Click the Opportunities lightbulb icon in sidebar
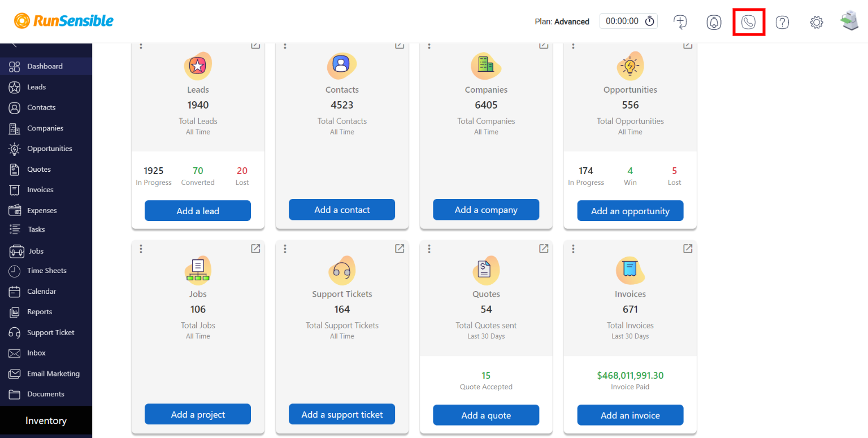868x438 pixels. (x=15, y=149)
